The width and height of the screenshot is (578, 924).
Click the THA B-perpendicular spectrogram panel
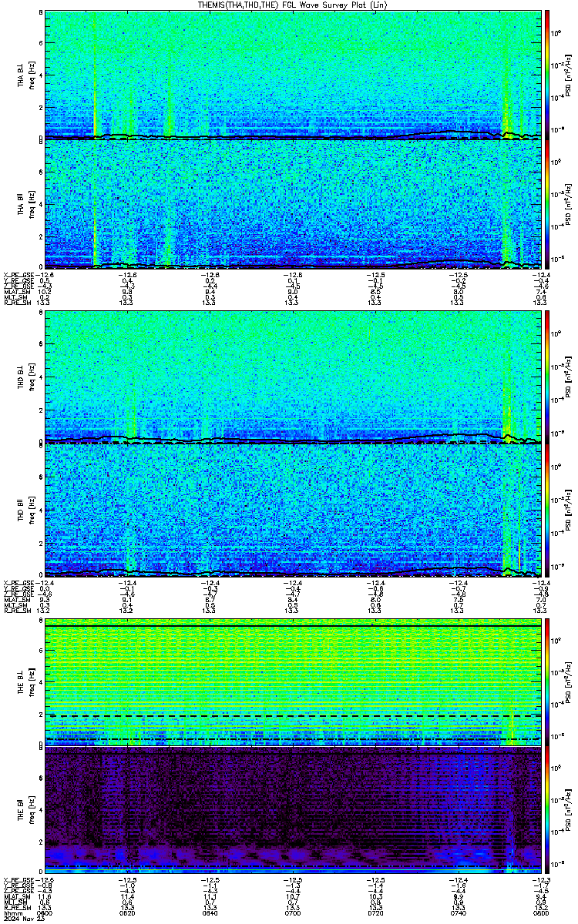292,75
